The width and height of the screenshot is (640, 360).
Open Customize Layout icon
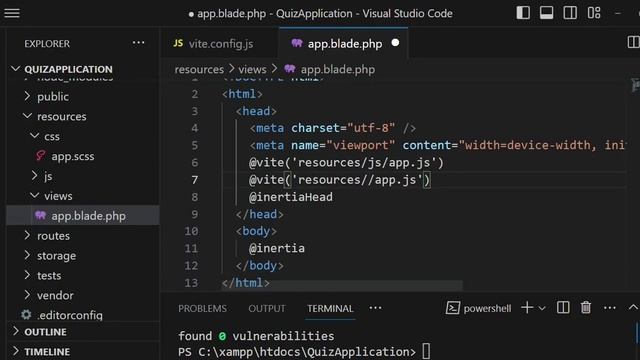(x=594, y=13)
